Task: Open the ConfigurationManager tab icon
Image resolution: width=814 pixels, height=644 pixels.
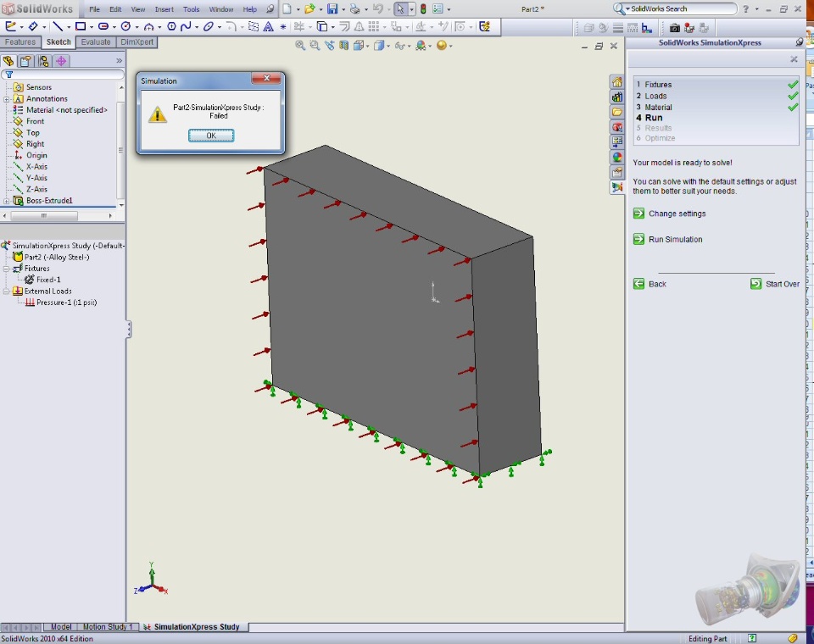Action: click(x=43, y=61)
